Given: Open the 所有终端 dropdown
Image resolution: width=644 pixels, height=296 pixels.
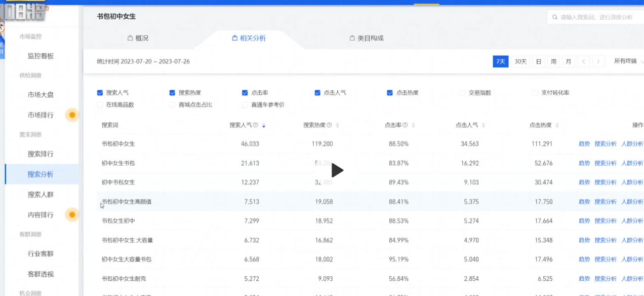Looking at the screenshot, I should [627, 61].
